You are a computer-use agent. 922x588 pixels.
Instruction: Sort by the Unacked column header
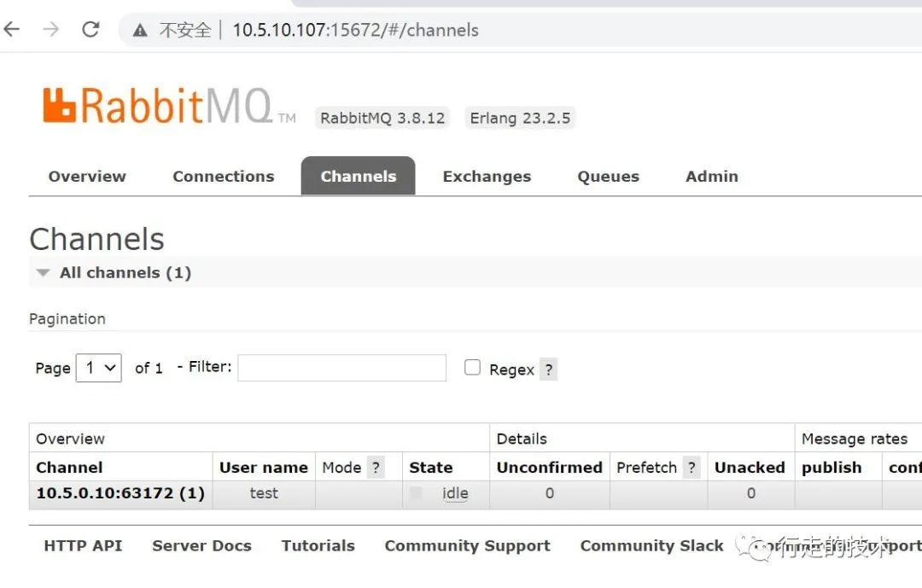pos(750,468)
